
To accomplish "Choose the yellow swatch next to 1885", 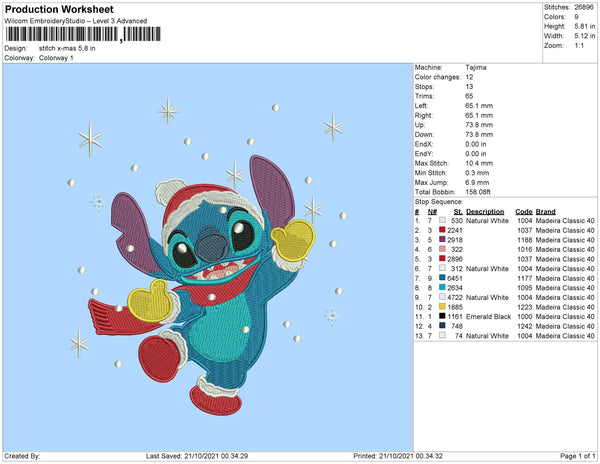I will click(x=442, y=306).
